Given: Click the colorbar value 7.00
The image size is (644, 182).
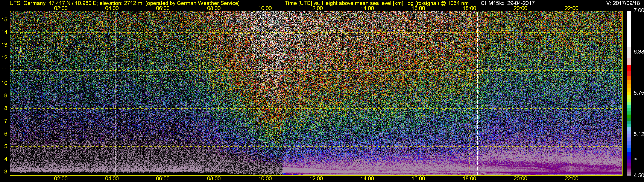Looking at the screenshot, I should (x=638, y=10).
